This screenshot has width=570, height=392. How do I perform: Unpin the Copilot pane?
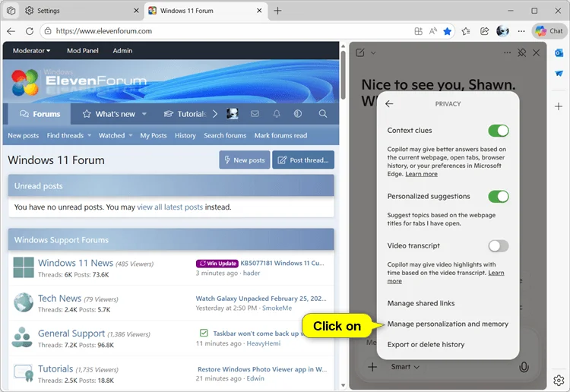[x=521, y=53]
